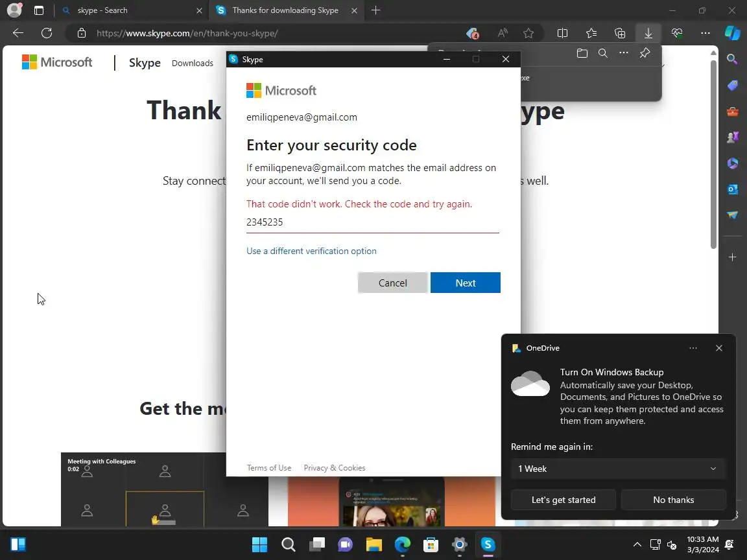Dismiss the OneDrive notification with X

point(719,348)
